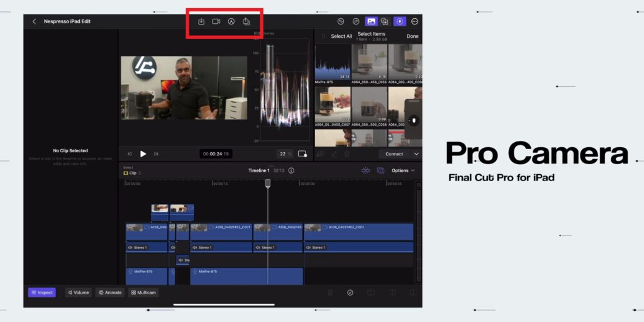
Task: Toggle the position mode box icon
Action: [x=380, y=170]
